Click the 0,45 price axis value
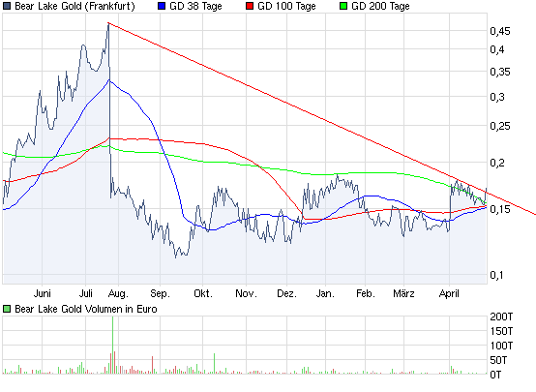This screenshot has height=392, width=536. (500, 31)
